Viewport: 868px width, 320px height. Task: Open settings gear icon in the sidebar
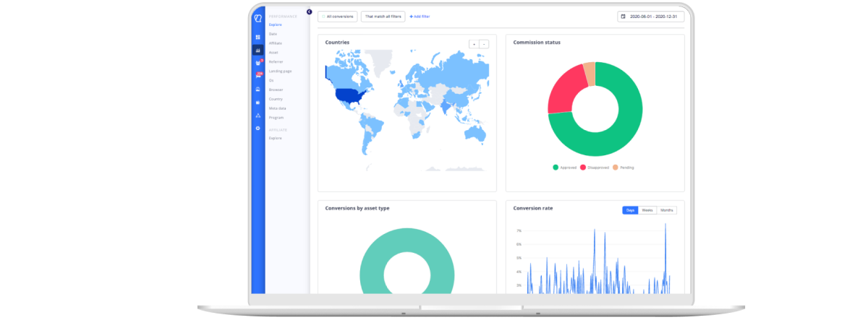click(x=258, y=128)
